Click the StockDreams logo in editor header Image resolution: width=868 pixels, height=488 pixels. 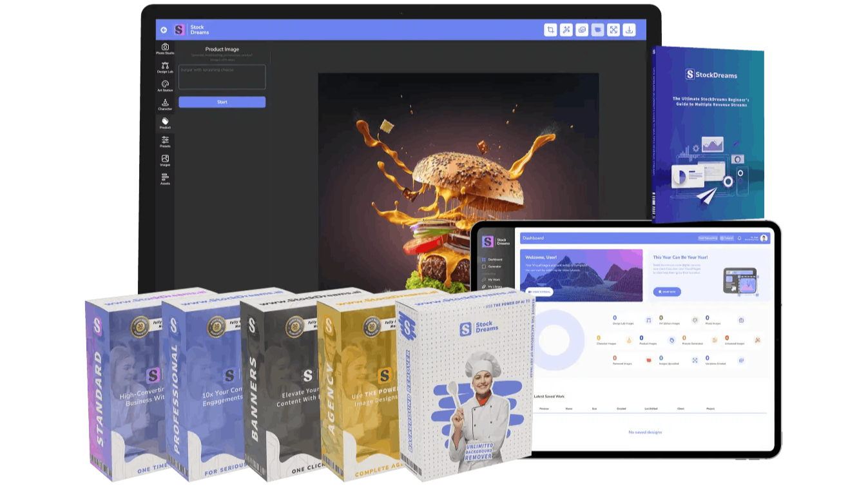pyautogui.click(x=191, y=30)
